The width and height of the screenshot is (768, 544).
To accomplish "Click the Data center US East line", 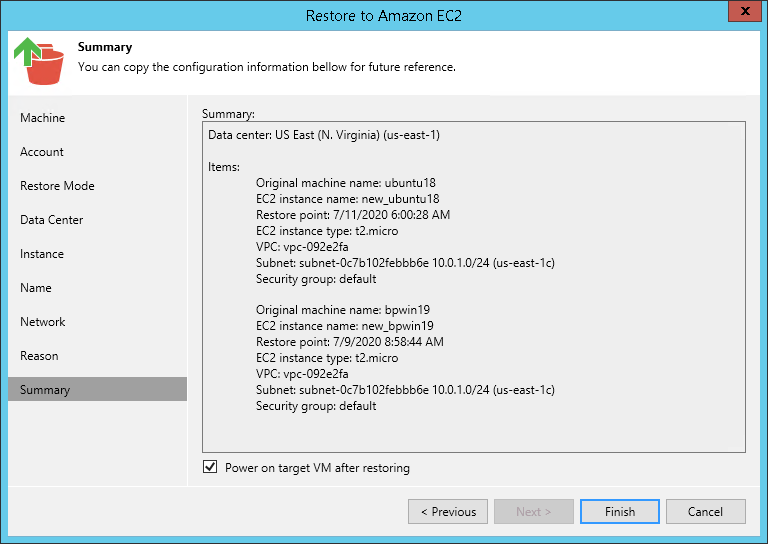I will coord(324,135).
